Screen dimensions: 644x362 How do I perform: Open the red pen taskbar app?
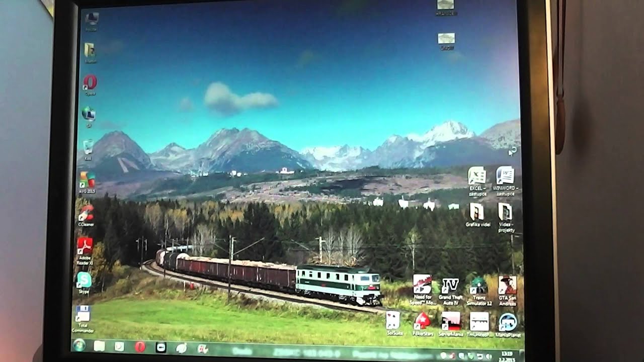(x=203, y=348)
